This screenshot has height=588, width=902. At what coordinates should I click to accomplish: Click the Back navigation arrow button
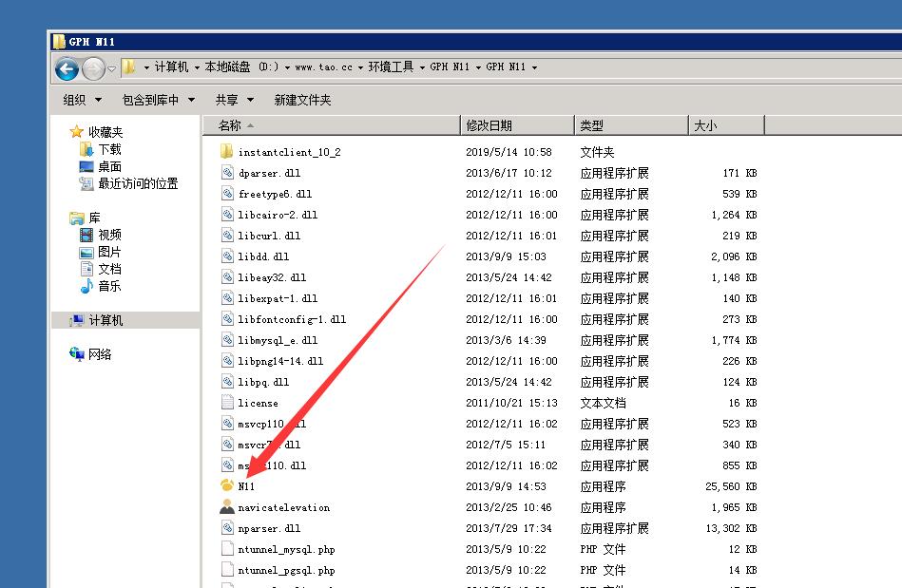click(67, 67)
